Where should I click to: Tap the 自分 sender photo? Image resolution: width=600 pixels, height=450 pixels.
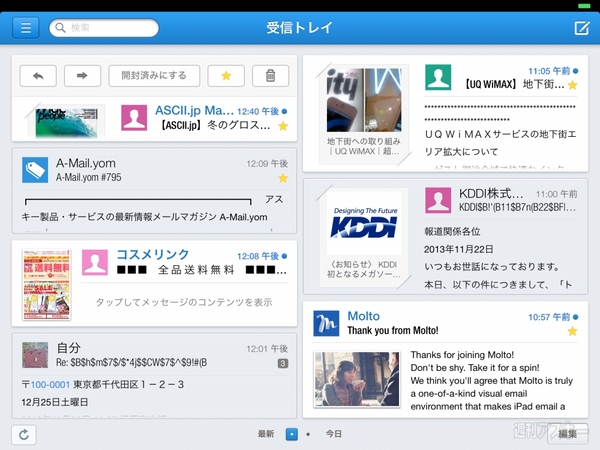[35, 355]
